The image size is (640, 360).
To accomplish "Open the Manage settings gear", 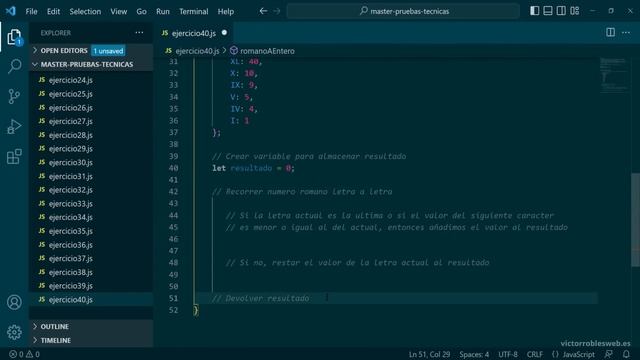I will point(14,332).
